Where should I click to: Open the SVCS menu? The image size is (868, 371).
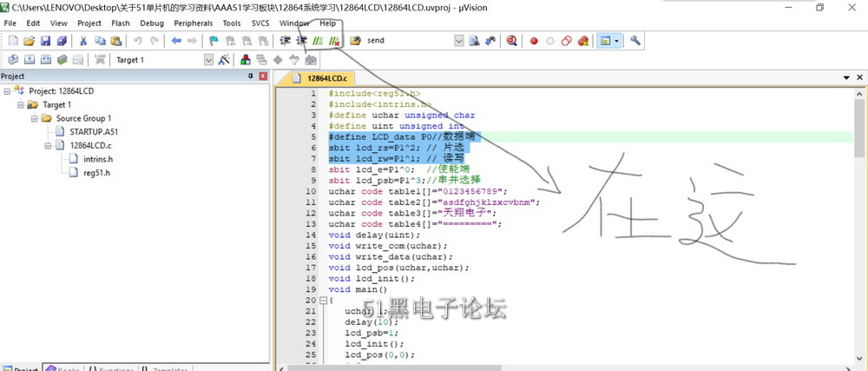(x=260, y=23)
